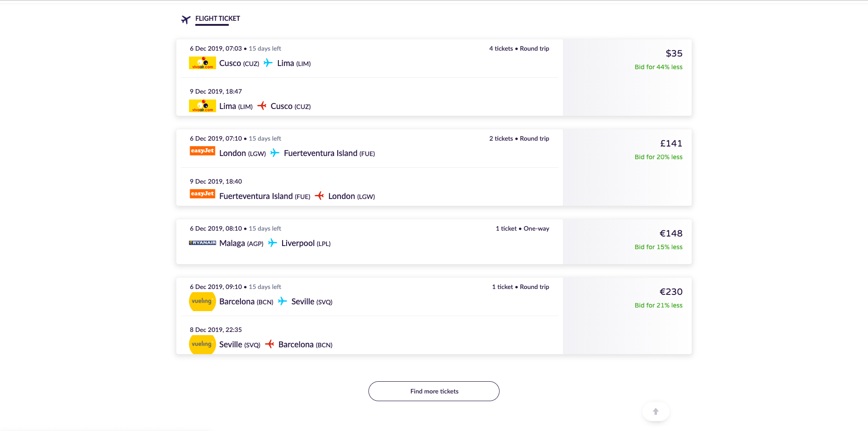This screenshot has width=868, height=431.
Task: Click the Ryanair logo on Malaga flight
Action: click(x=202, y=243)
